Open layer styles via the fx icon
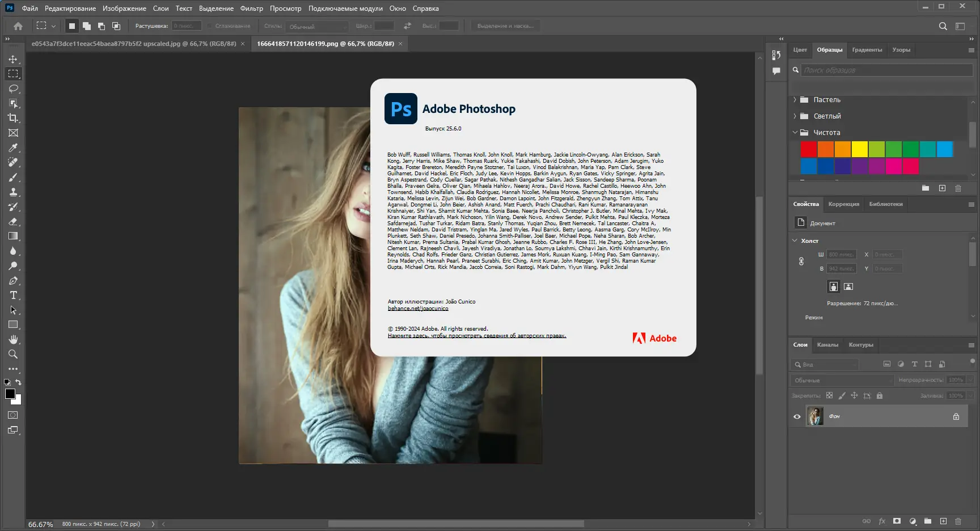 coord(881,520)
